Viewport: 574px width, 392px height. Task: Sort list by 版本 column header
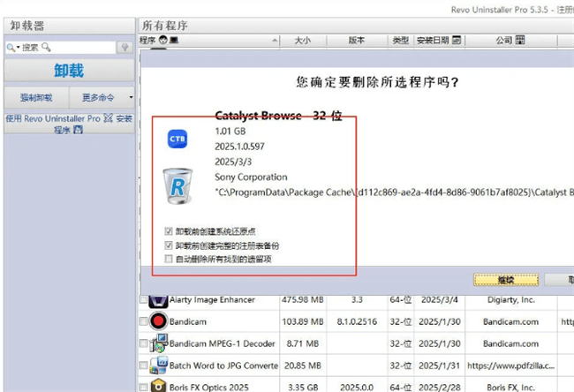pyautogui.click(x=357, y=41)
